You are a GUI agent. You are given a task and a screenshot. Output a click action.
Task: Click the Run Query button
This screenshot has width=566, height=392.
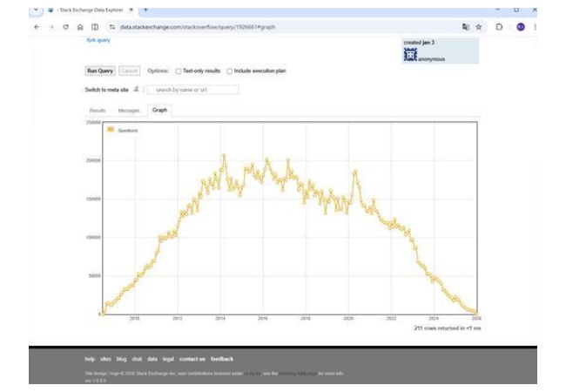[100, 71]
